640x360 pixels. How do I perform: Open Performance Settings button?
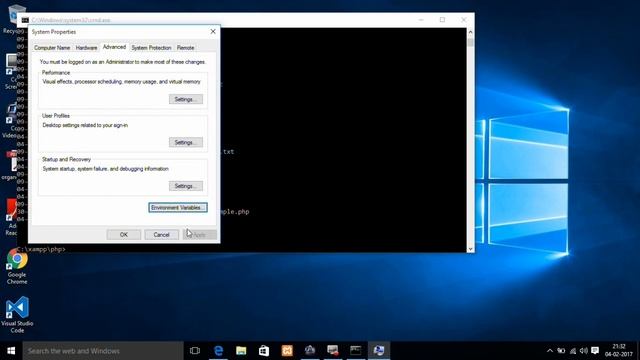(x=186, y=99)
